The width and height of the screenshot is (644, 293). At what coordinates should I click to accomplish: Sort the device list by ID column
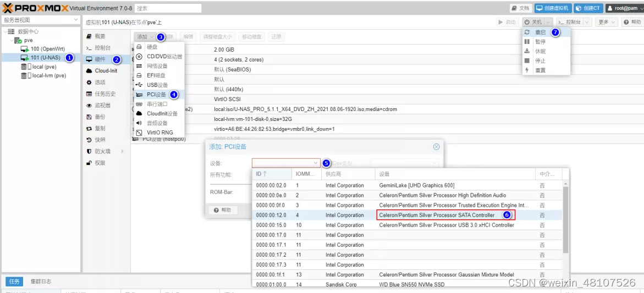tap(272, 174)
